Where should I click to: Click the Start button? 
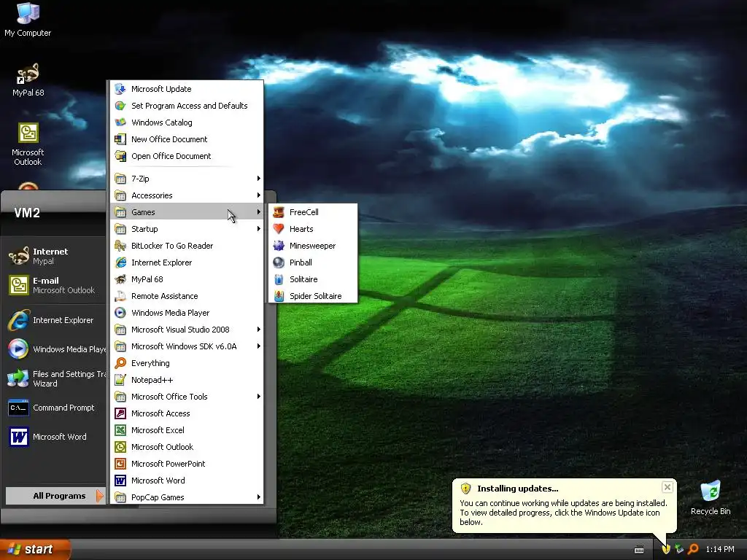(35, 550)
